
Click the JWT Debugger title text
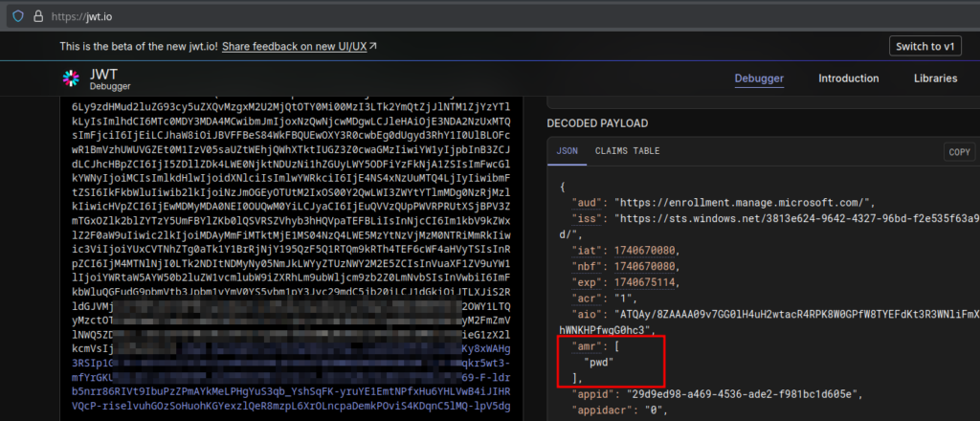click(x=110, y=79)
